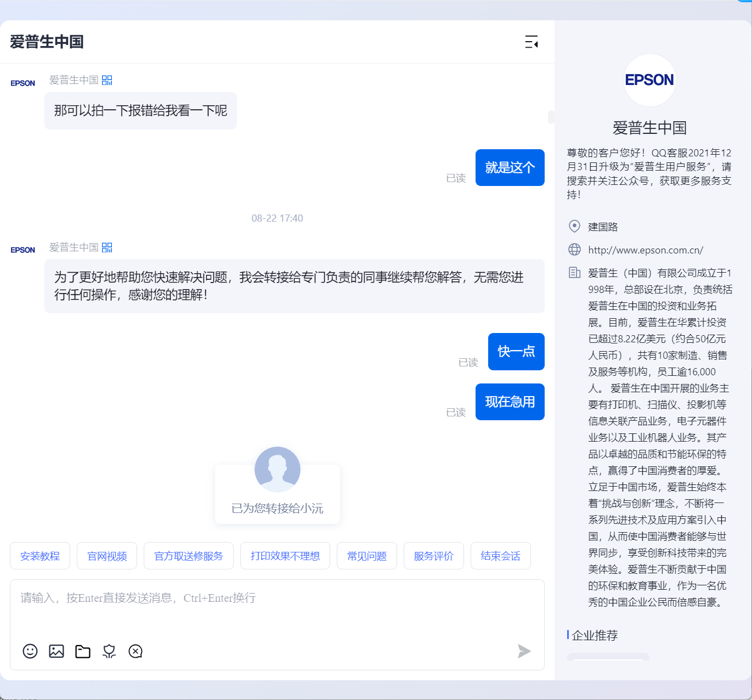Click 已读 status beside 现在急用

[x=456, y=413]
